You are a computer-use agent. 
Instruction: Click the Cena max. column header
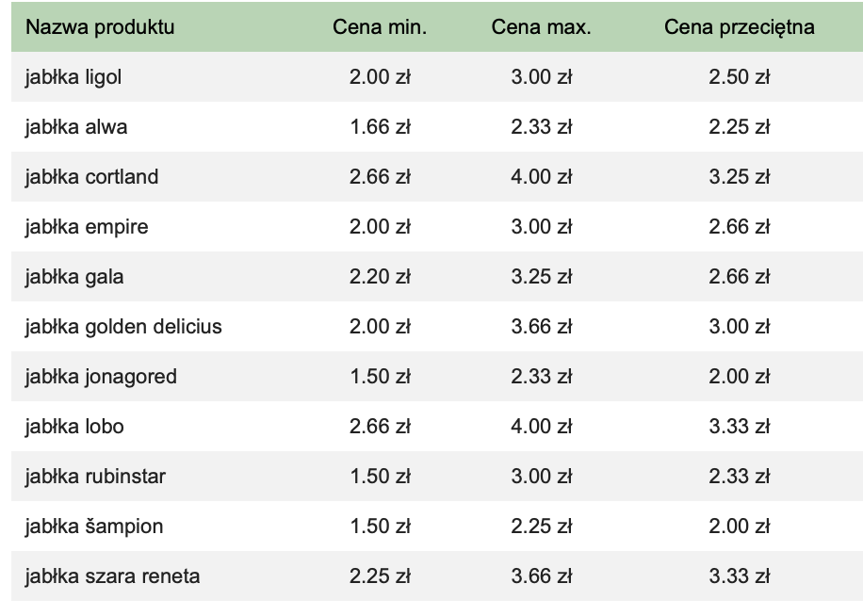tap(541, 27)
